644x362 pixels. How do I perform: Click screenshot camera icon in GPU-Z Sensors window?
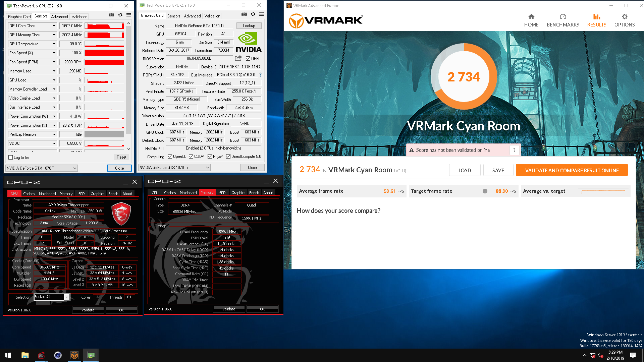[x=111, y=15]
